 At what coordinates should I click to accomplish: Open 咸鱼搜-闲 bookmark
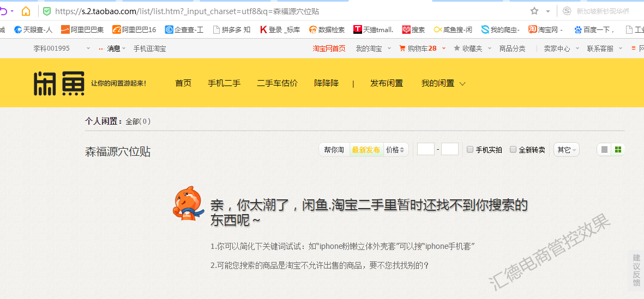click(453, 29)
